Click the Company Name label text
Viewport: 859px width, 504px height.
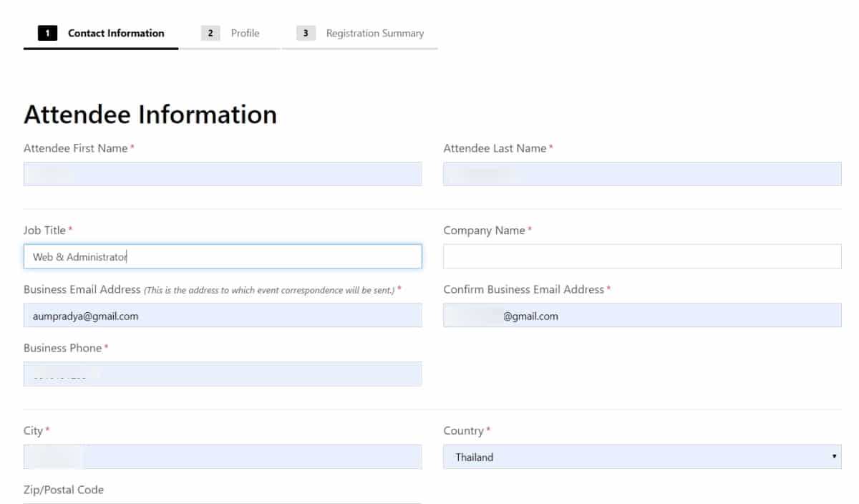click(x=484, y=231)
